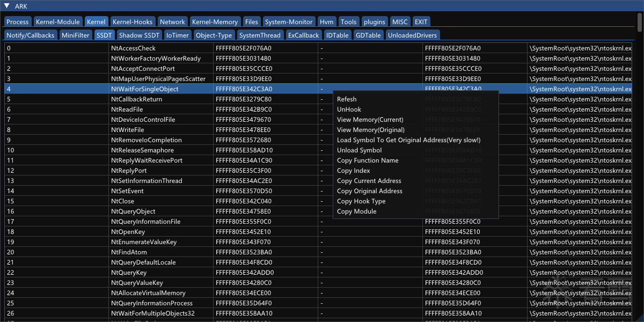Viewport: 644px width, 322px height.
Task: Click the NtSetInformationThread entry
Action: (147, 181)
